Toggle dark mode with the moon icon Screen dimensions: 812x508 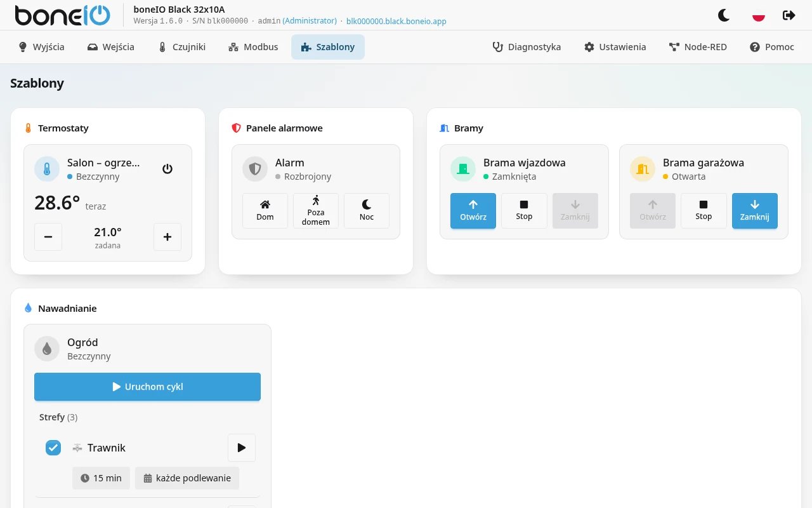[724, 15]
